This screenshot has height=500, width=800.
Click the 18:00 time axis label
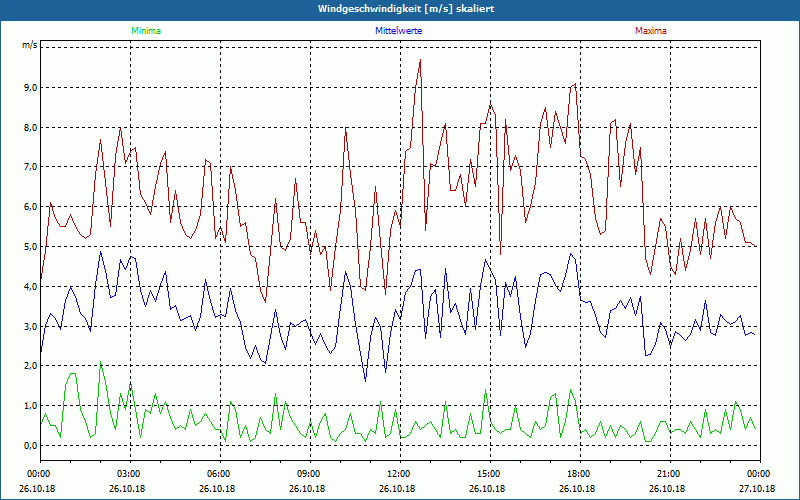[577, 474]
